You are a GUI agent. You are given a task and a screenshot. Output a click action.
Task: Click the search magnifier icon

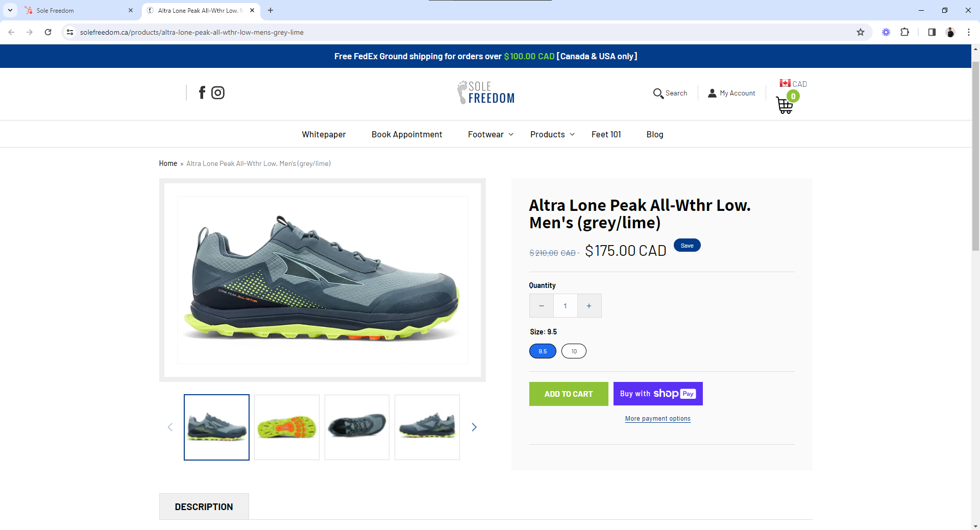tap(658, 93)
